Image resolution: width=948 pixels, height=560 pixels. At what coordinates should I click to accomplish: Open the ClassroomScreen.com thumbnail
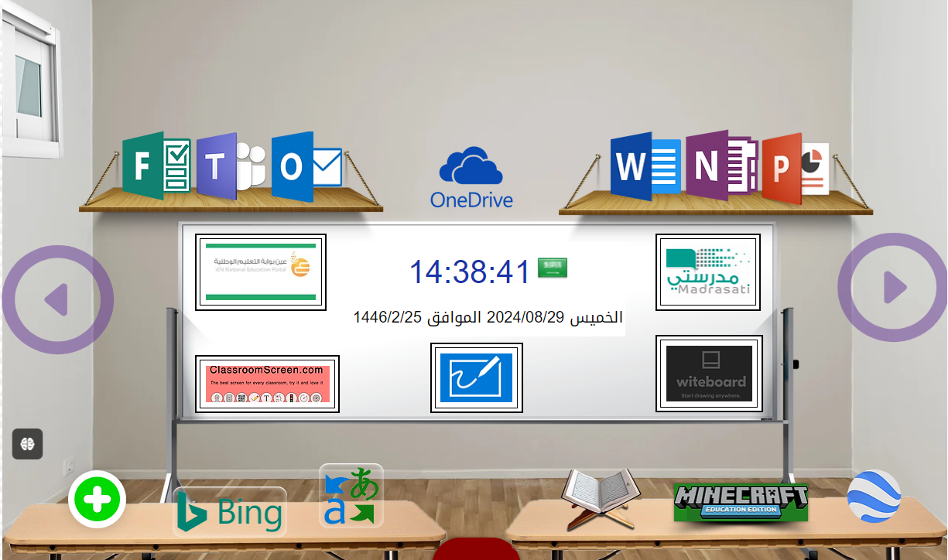pos(267,384)
